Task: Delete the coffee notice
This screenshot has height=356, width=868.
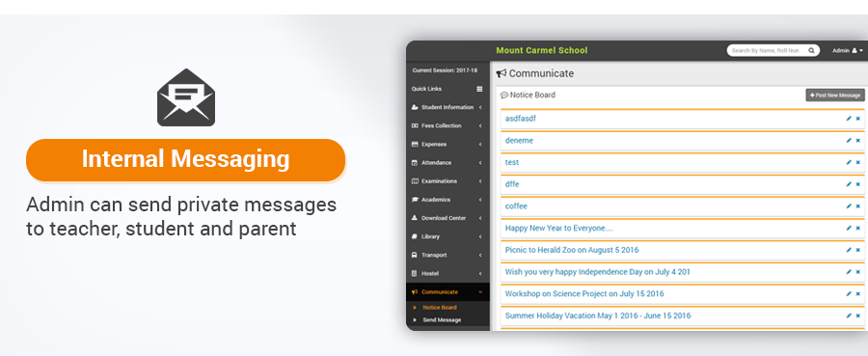Action: click(x=858, y=205)
